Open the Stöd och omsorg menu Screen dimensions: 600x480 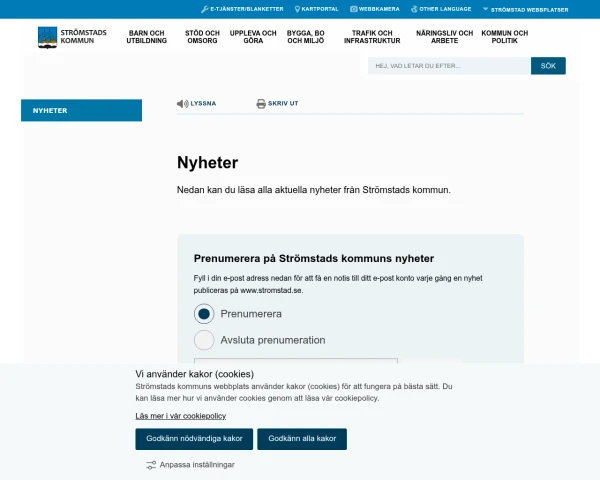[202, 37]
